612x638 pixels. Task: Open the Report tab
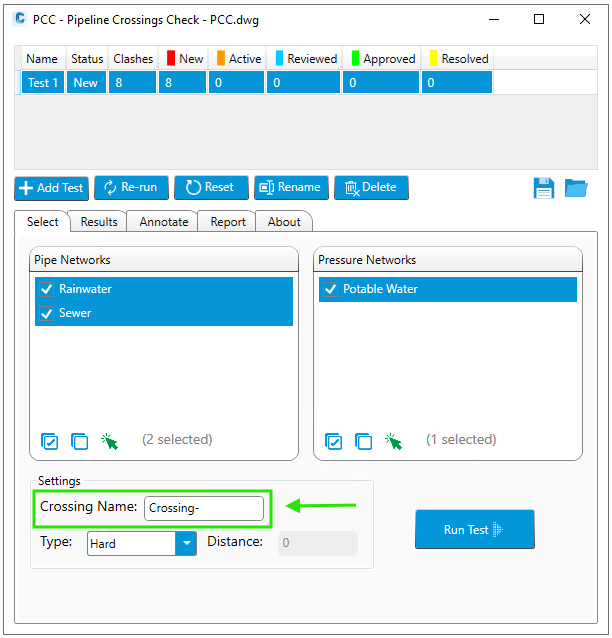click(x=228, y=222)
